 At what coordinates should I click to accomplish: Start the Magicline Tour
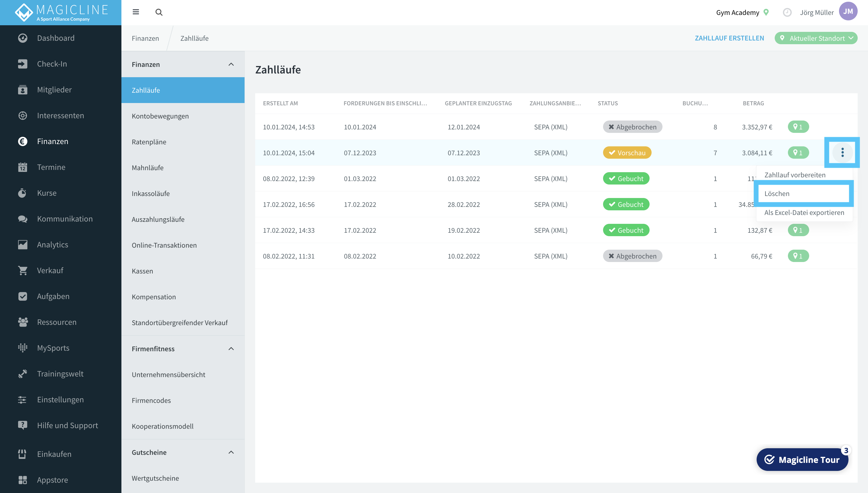coord(802,459)
